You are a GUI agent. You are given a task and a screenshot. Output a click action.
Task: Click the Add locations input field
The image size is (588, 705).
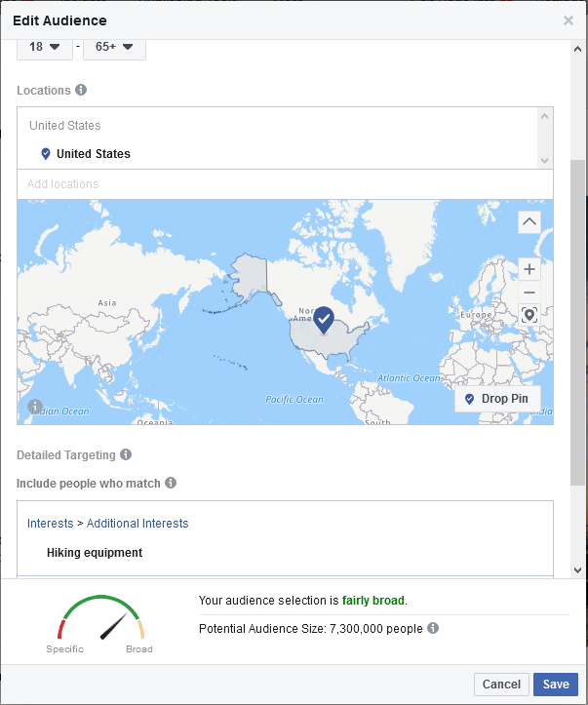[285, 184]
